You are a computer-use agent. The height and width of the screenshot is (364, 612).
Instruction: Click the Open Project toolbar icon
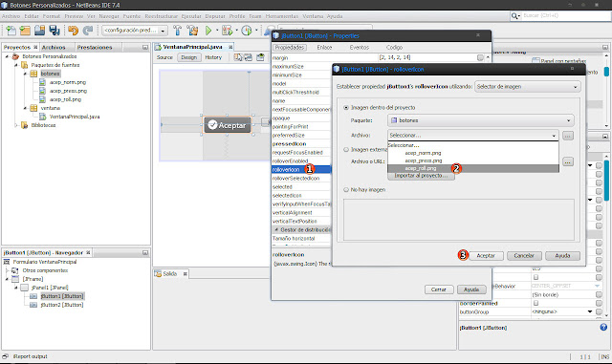pyautogui.click(x=39, y=31)
